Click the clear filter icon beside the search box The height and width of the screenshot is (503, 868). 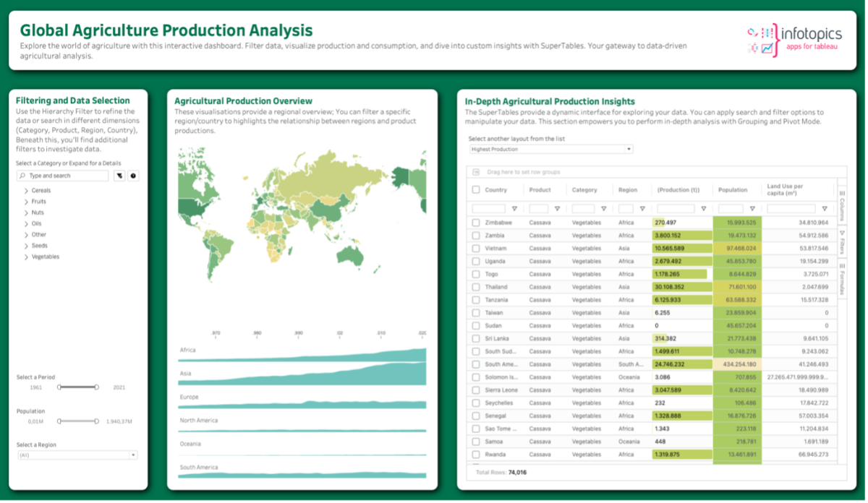[x=119, y=176]
